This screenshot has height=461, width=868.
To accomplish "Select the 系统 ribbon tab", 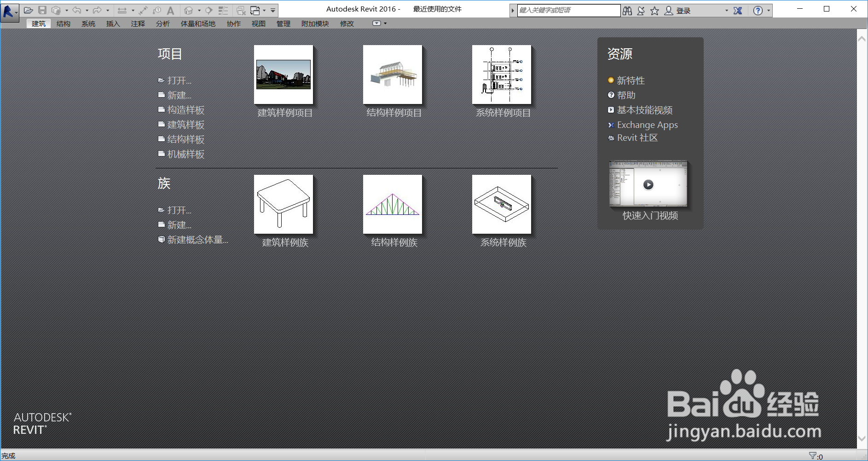I will (x=88, y=24).
